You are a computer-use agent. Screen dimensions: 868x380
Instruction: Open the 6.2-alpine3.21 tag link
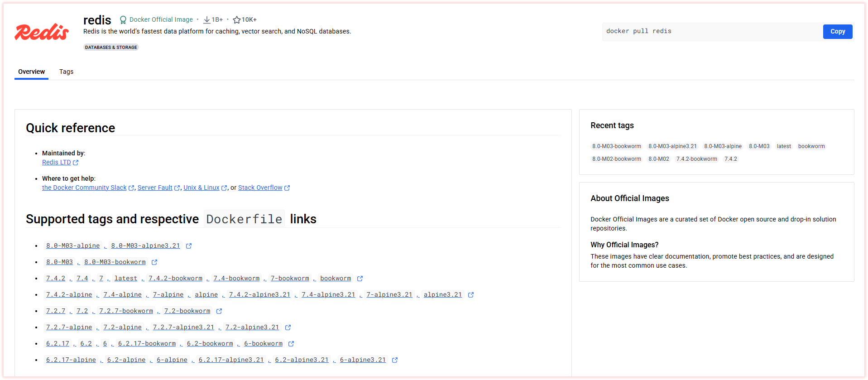point(302,360)
